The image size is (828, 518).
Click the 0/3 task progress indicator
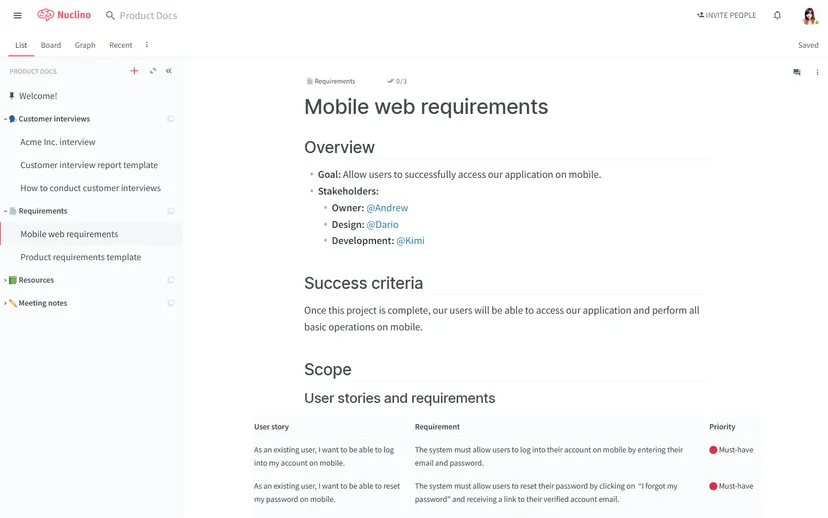tap(397, 81)
